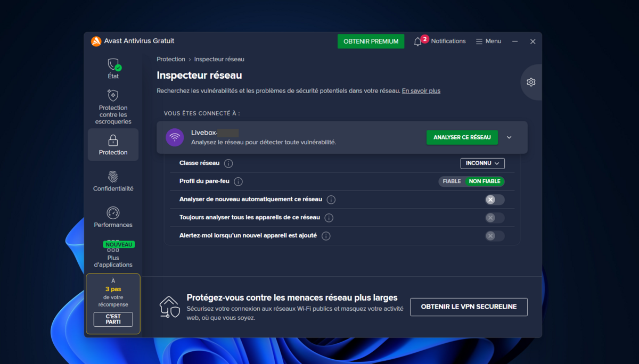Click the Inspecteur réseau breadcrumb

point(219,59)
